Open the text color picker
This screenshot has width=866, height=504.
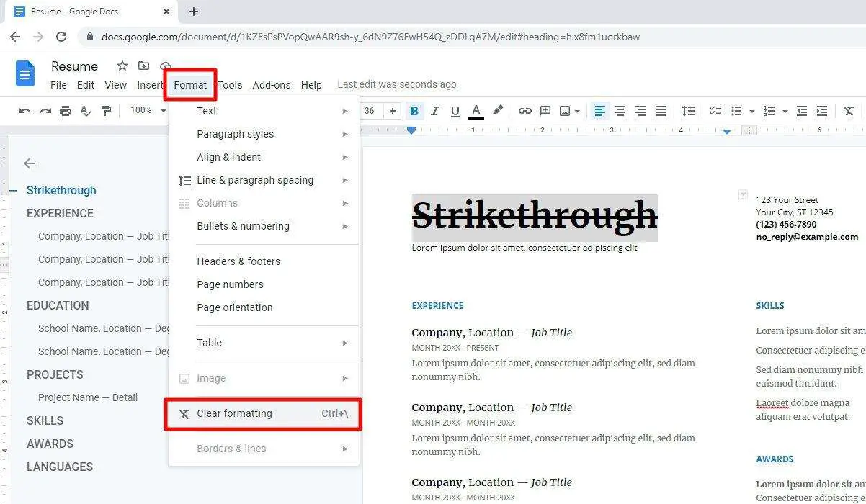click(476, 111)
